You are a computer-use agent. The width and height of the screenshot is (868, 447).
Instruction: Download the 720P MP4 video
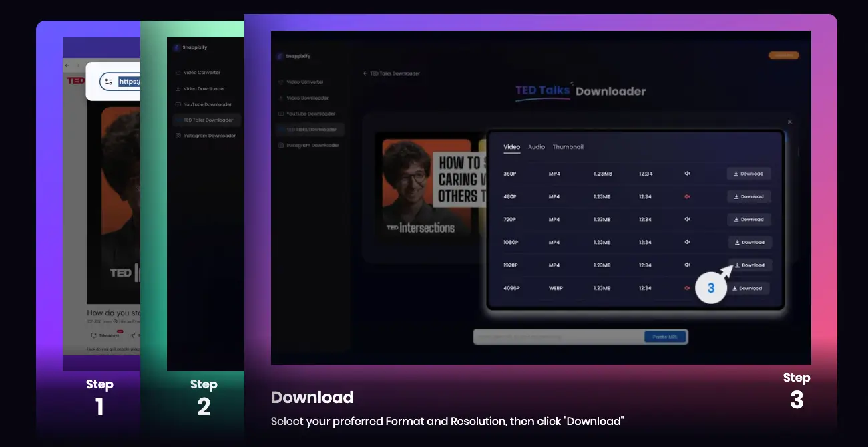pos(748,219)
